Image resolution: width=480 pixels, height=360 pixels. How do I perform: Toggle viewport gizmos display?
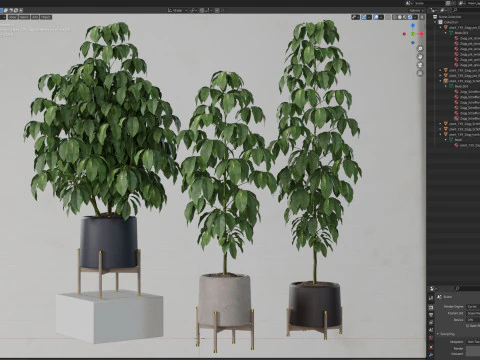pyautogui.click(x=364, y=17)
